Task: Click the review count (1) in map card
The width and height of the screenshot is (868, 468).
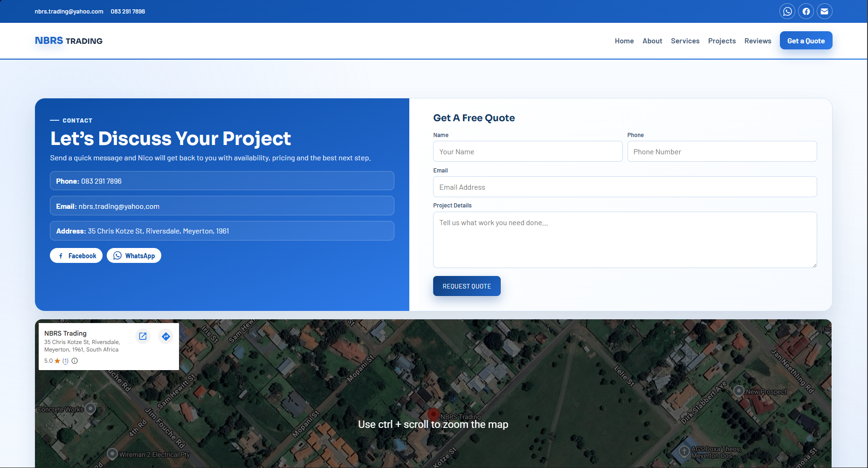Action: pyautogui.click(x=65, y=361)
